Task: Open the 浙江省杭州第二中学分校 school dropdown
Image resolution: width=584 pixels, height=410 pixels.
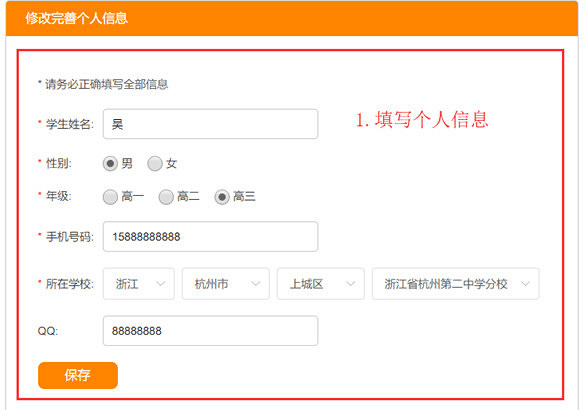Action: click(x=456, y=284)
